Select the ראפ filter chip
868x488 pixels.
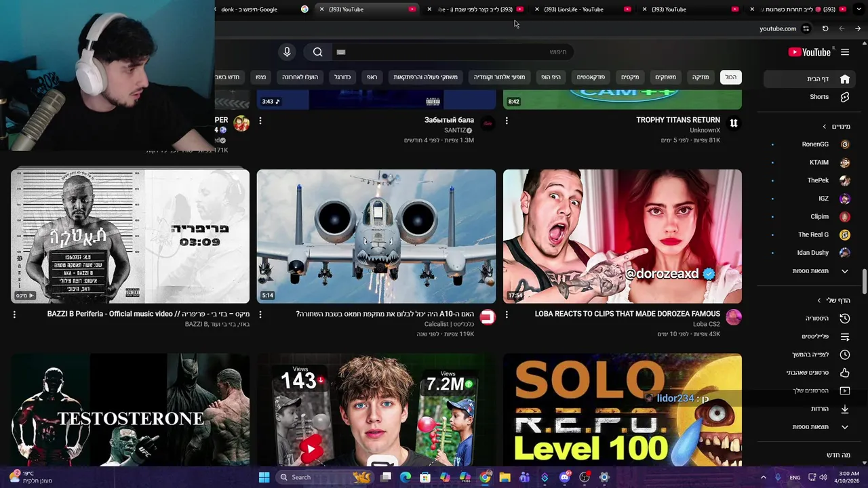click(x=372, y=77)
